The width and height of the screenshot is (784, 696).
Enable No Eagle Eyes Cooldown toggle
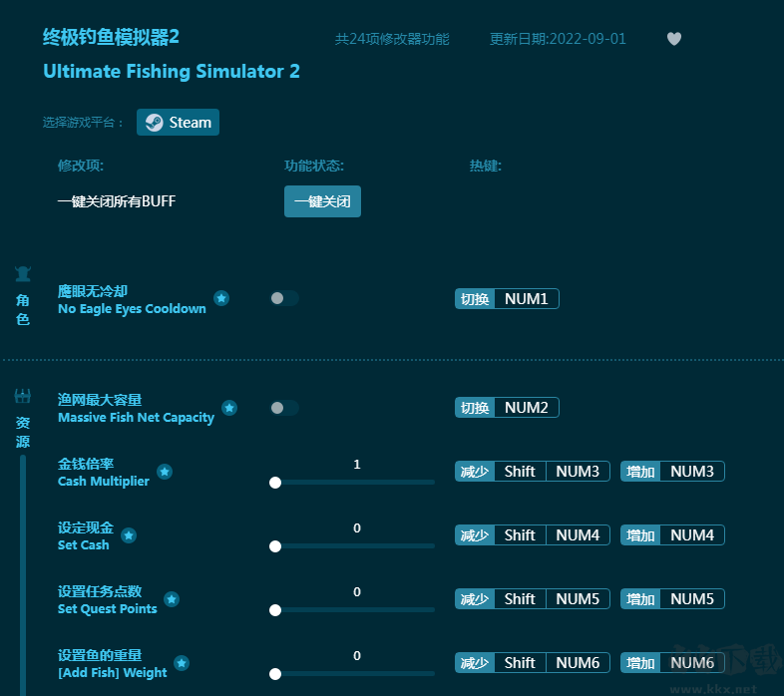(283, 298)
